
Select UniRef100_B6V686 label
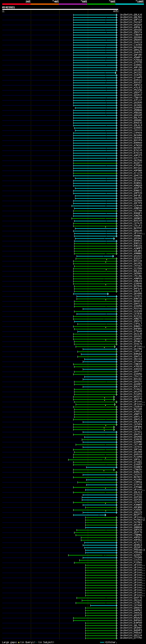click(131, 48)
